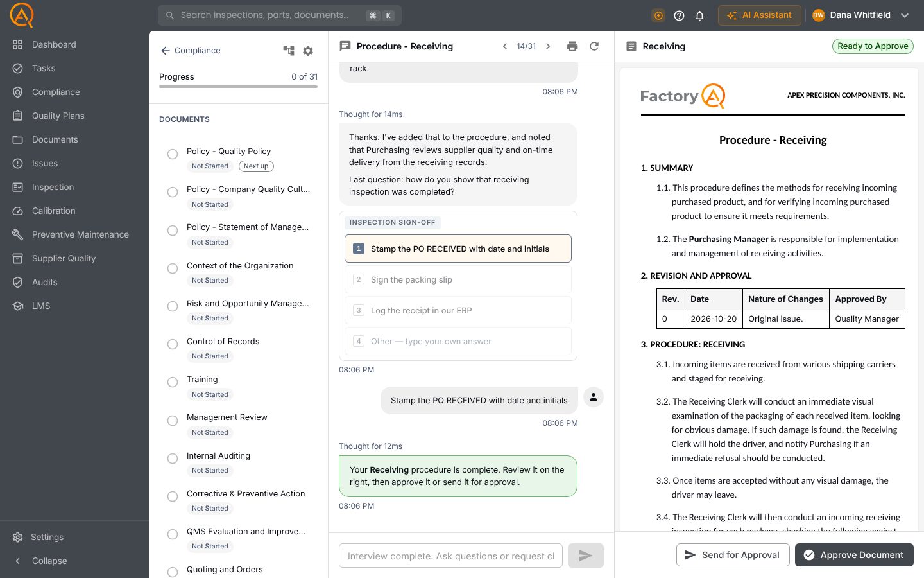Click the Ready to Approve status badge

coord(873,46)
